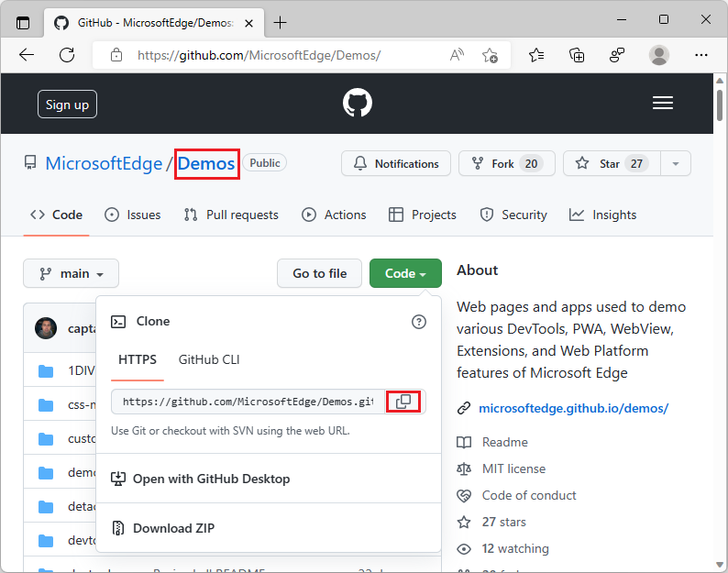Open the Pull requests tab
This screenshot has height=573, width=728.
[231, 215]
